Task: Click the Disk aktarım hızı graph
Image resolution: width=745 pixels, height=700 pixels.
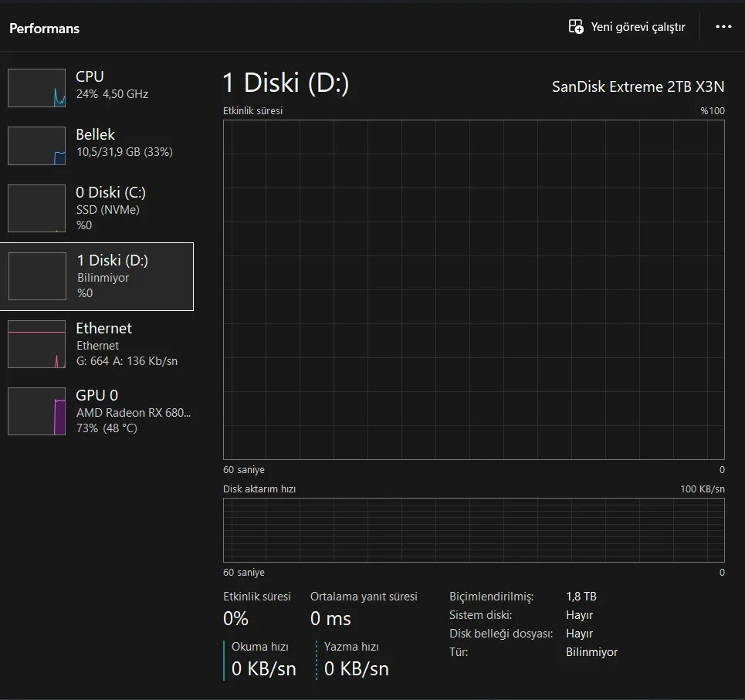Action: click(473, 530)
